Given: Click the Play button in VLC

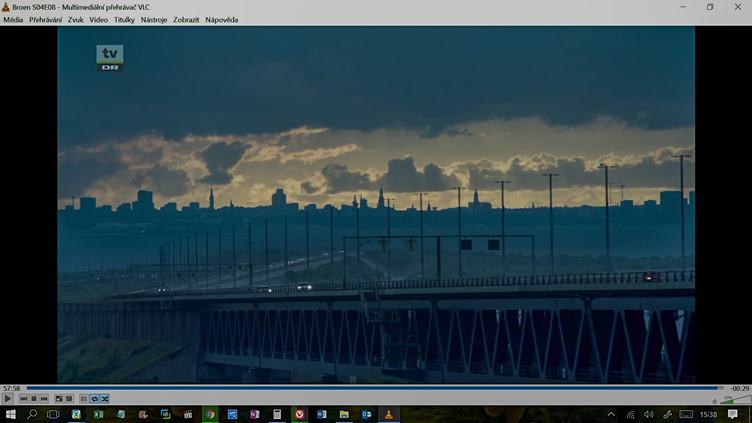Looking at the screenshot, I should [x=7, y=399].
